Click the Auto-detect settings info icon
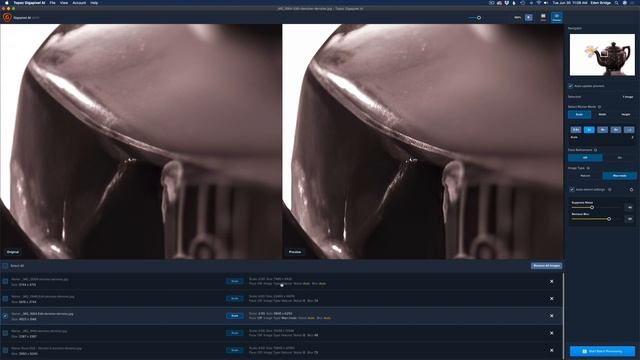This screenshot has height=360, width=640. 610,190
